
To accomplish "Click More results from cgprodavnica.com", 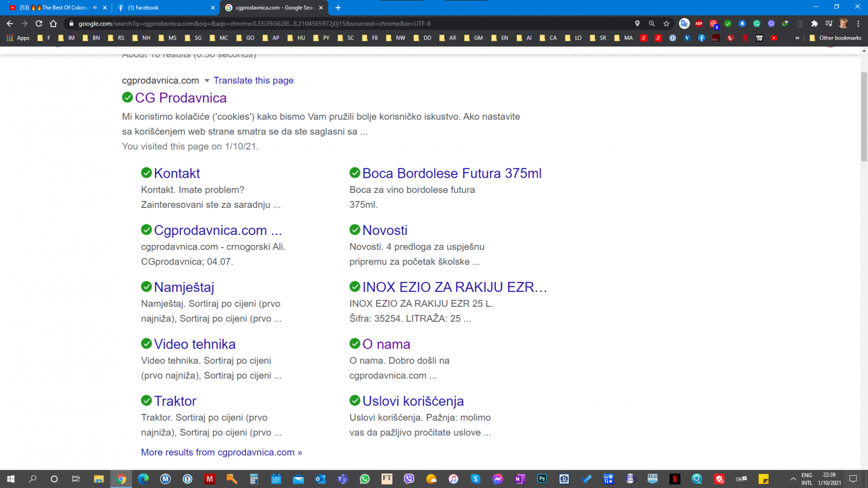I will (221, 452).
